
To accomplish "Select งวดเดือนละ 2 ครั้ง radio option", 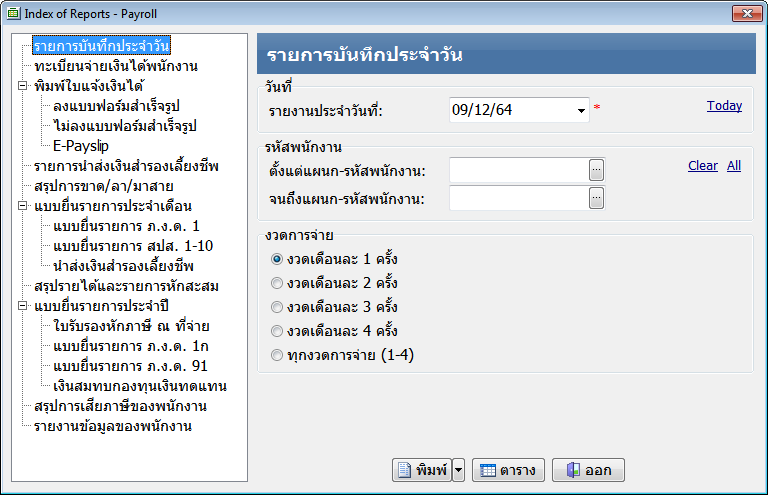I will 277,283.
